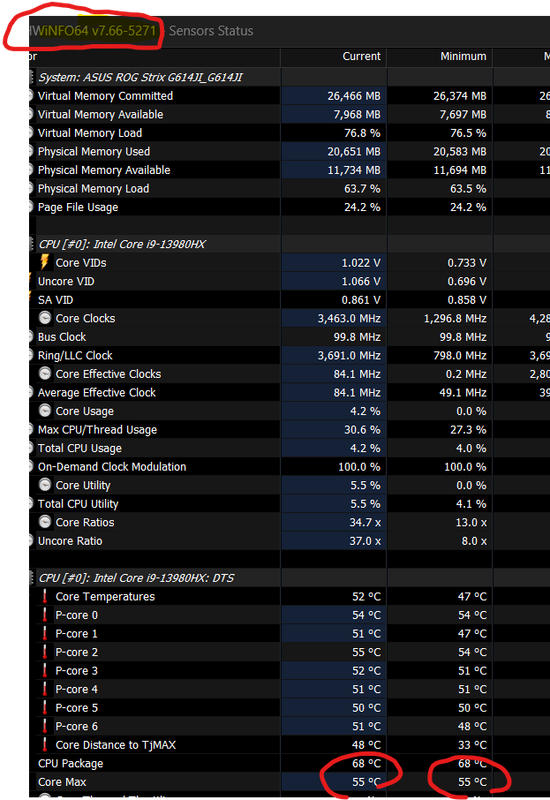The height and width of the screenshot is (800, 550).
Task: Select the Total CPU Usage row label
Action: [x=80, y=448]
